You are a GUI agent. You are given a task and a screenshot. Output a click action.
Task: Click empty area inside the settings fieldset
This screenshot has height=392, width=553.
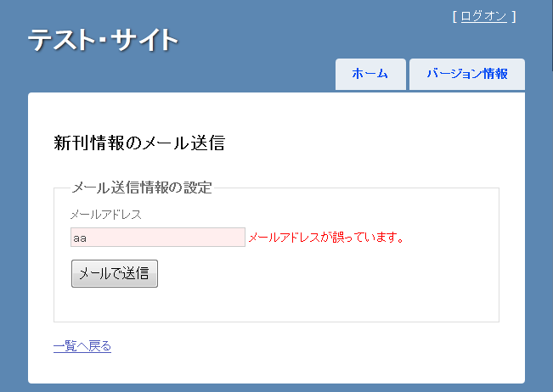[318, 300]
